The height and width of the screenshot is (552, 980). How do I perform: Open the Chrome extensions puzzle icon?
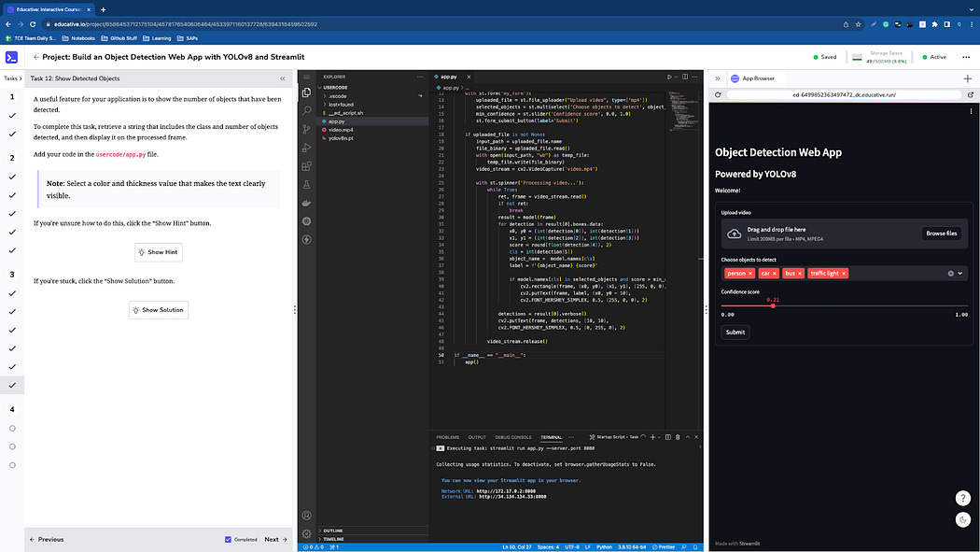[x=934, y=24]
